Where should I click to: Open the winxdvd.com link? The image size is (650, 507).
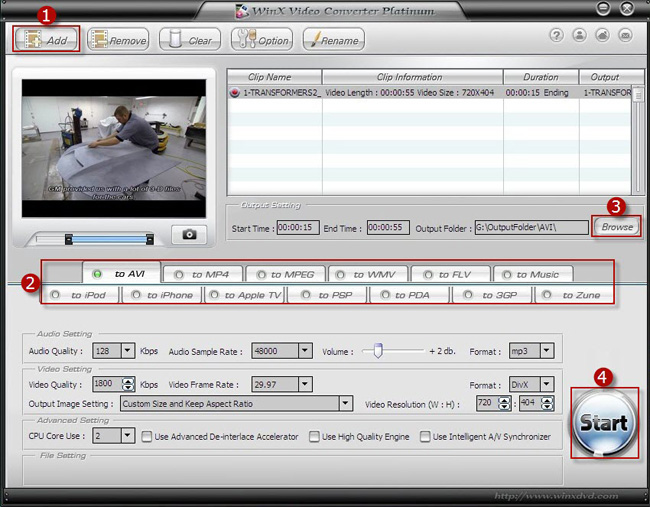[556, 496]
